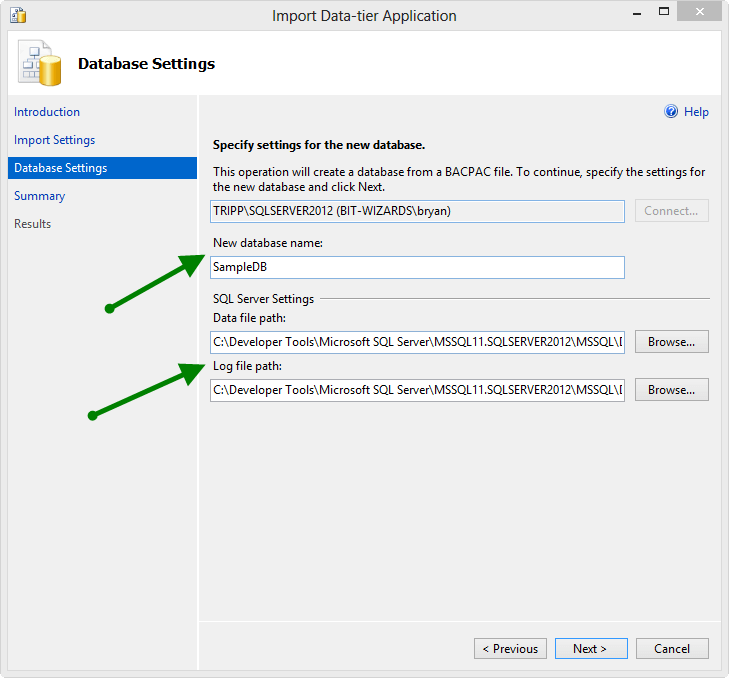Browse for the log file path
Image resolution: width=729 pixels, height=678 pixels.
pyautogui.click(x=671, y=390)
